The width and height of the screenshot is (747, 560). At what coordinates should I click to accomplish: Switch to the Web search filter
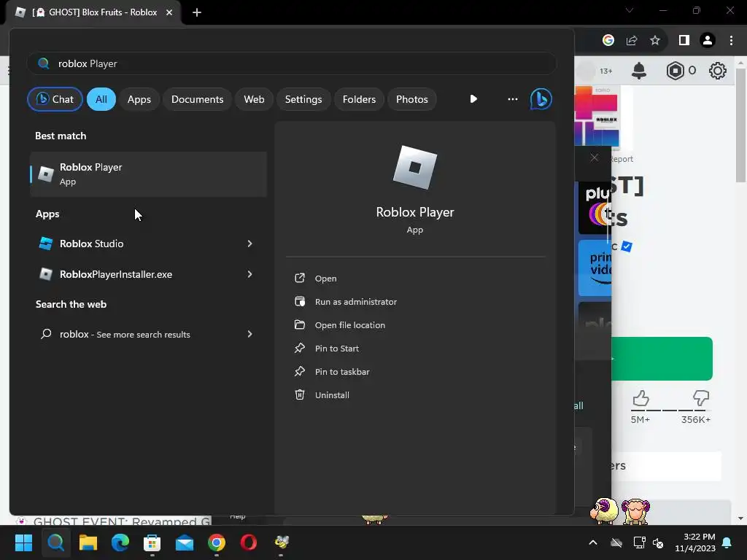click(254, 99)
